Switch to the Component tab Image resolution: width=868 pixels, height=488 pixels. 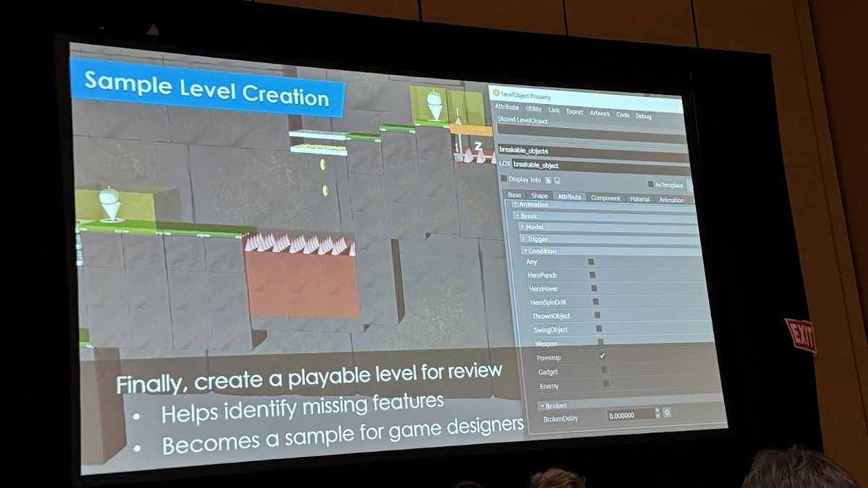click(605, 198)
